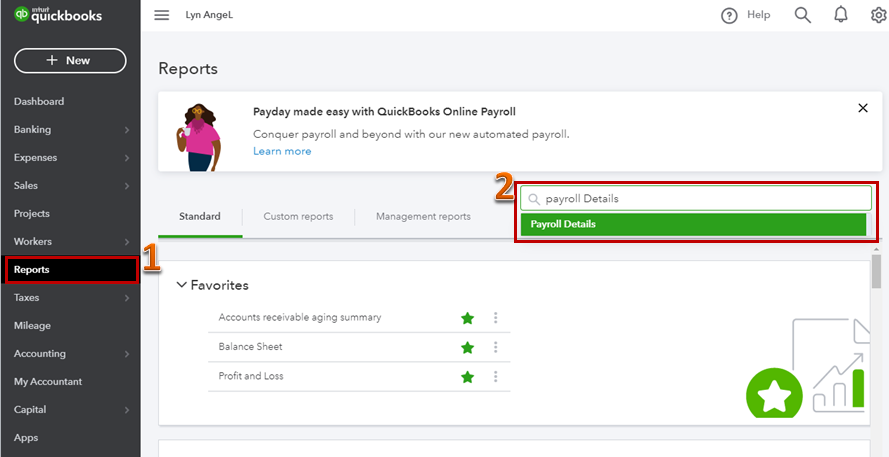Open Apps in the sidebar
Screen dimensions: 889x457
[26, 438]
